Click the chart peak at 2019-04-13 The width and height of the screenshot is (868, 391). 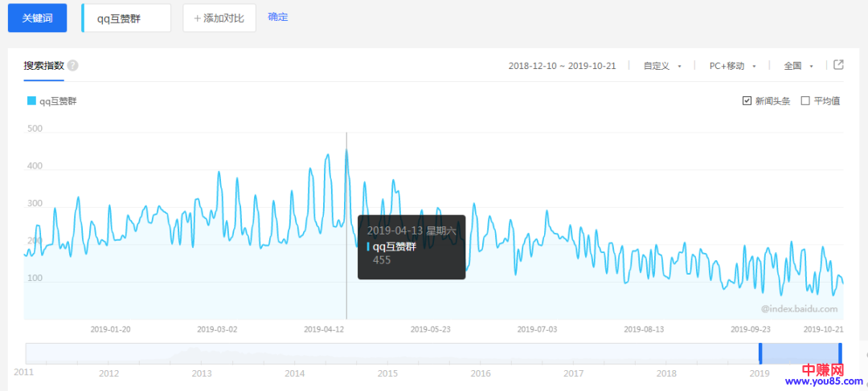346,149
